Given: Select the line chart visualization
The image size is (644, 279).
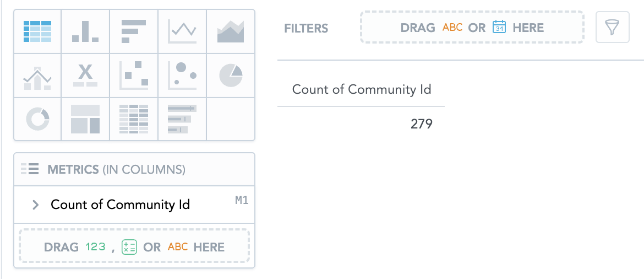Looking at the screenshot, I should click(x=182, y=31).
